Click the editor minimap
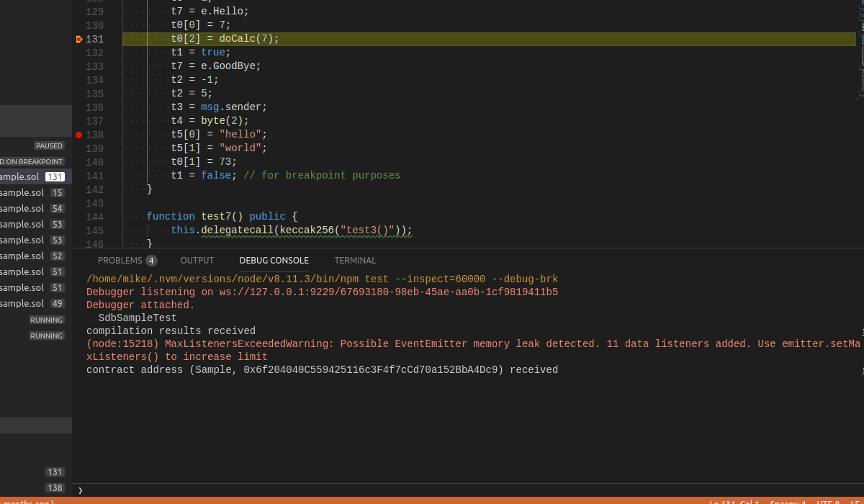864x504 pixels. coord(860,50)
